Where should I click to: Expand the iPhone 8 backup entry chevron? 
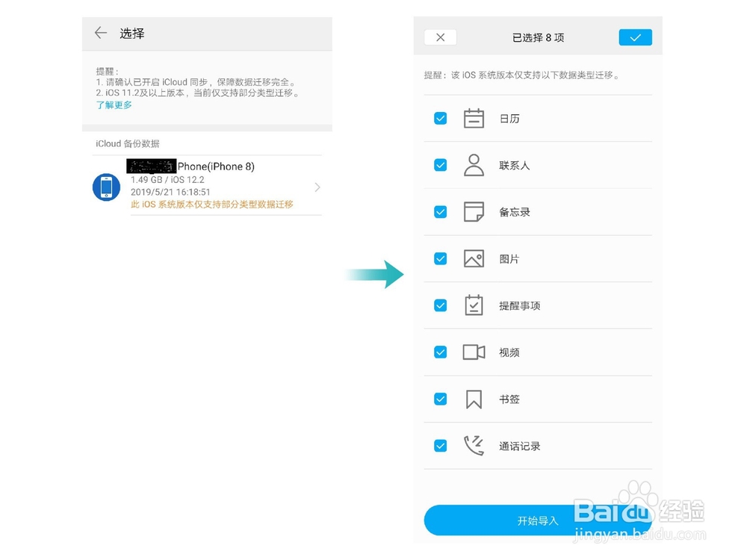(316, 187)
